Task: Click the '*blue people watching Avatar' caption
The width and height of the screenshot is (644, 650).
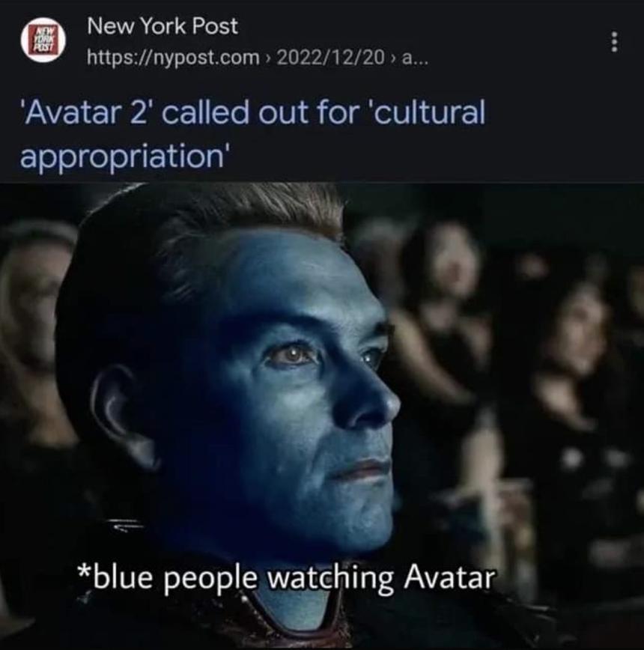Action: (286, 577)
